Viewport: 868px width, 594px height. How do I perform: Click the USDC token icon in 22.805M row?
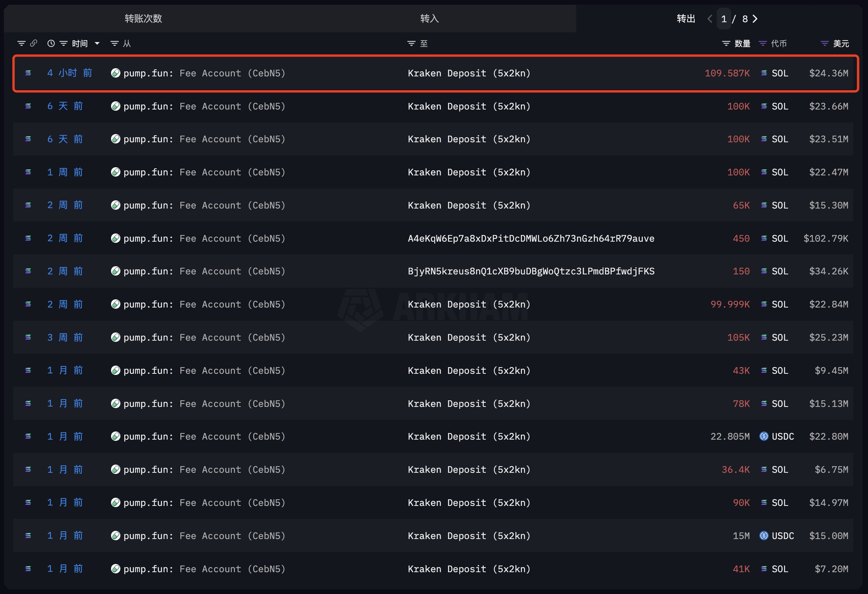click(x=764, y=436)
